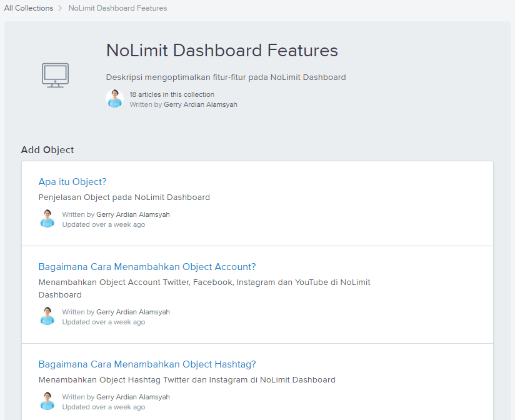
Task: Click 'Written by Gerry Ardian Alamsyah' in header
Action: click(183, 104)
